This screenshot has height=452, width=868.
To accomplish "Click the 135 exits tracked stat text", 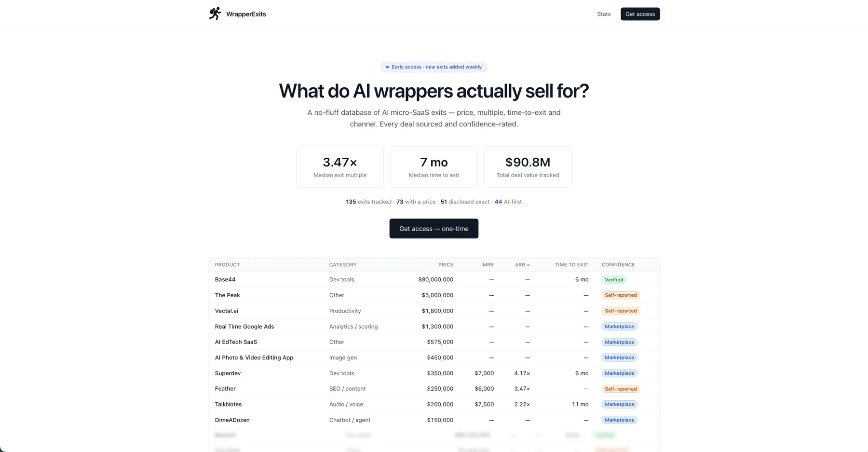I will [368, 202].
